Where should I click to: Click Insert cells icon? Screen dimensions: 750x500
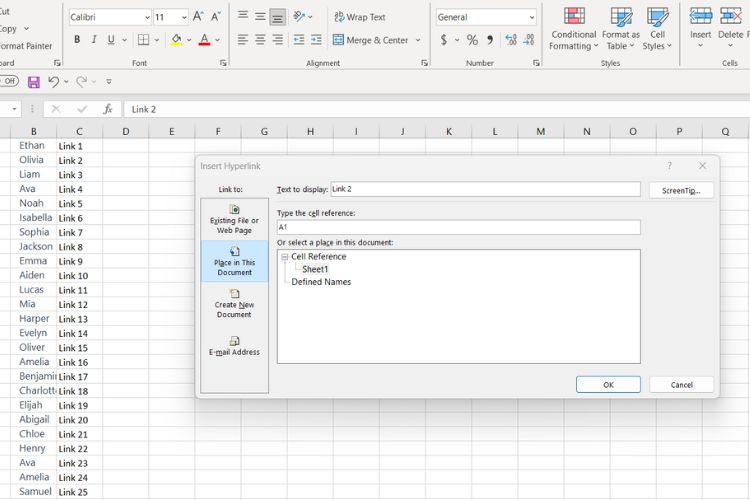700,17
